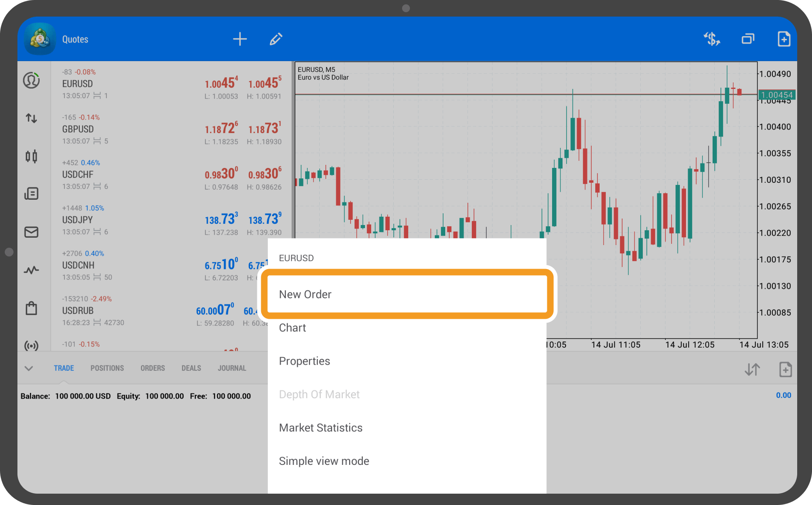Switch to the JOURNAL tab
This screenshot has height=505, width=812.
pos(232,368)
